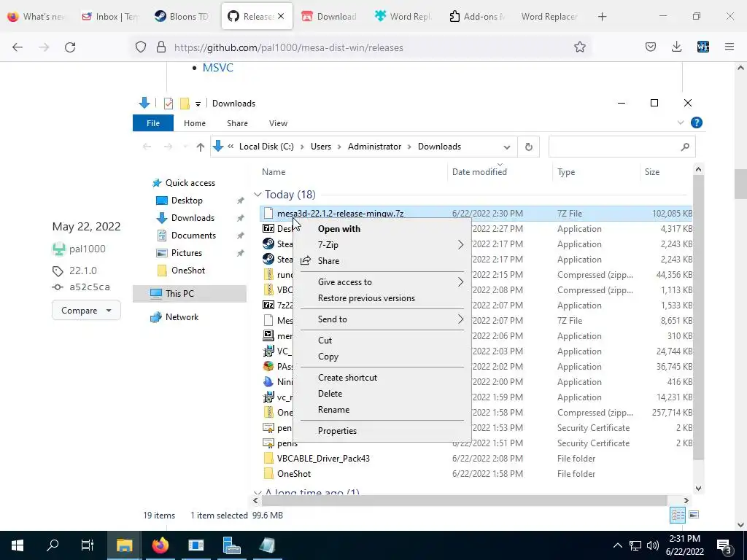Show hidden tray icons chevron
The height and width of the screenshot is (560, 747).
click(617, 545)
